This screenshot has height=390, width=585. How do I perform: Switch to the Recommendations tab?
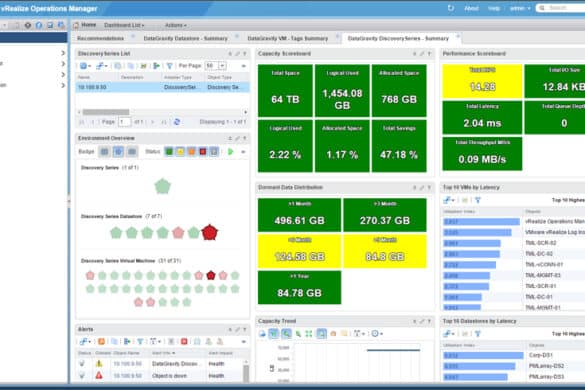point(100,38)
